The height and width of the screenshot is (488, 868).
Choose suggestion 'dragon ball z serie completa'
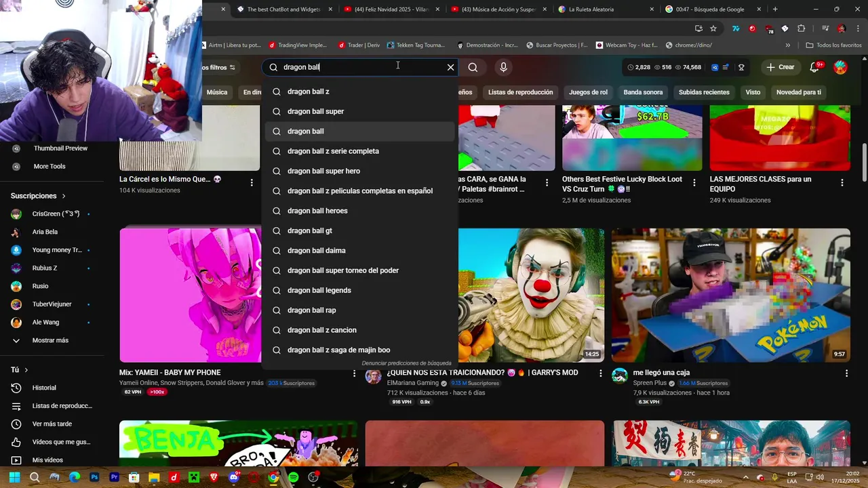point(359,151)
